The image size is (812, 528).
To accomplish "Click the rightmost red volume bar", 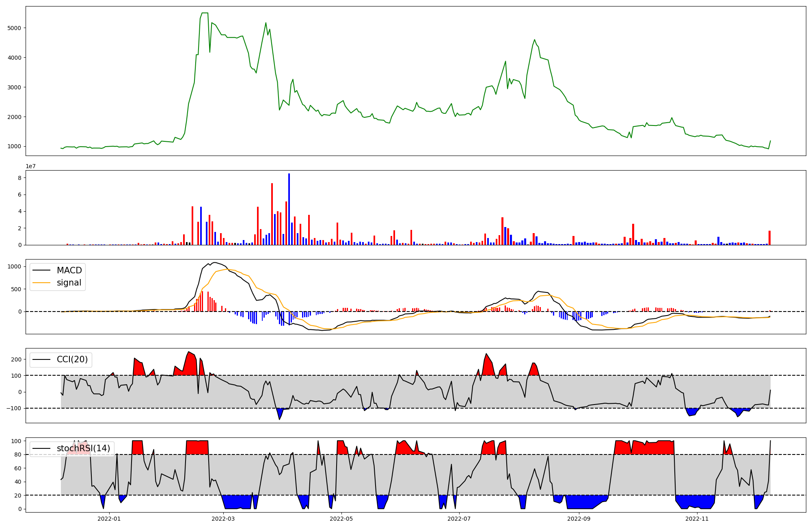I will 769,238.
